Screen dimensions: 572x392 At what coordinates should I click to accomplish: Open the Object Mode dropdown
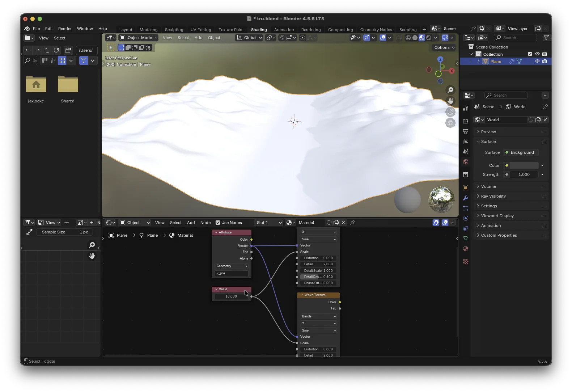click(x=139, y=38)
